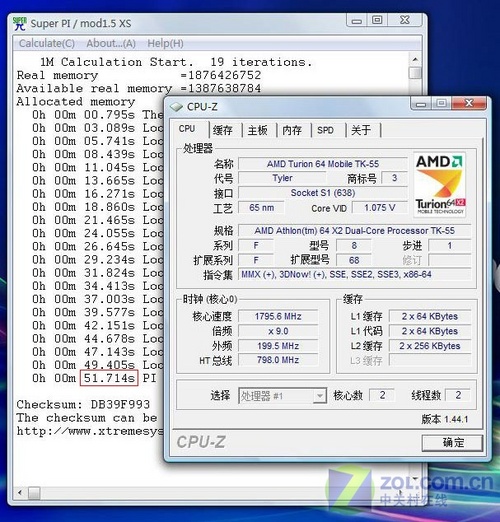
Task: Click the processor name field AMD Turion 64
Action: point(323,164)
